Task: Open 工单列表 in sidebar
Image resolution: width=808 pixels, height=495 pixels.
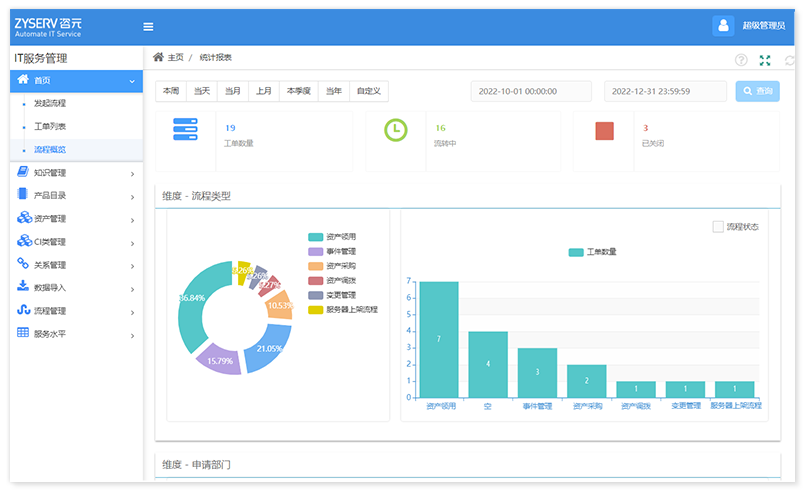Action: click(x=50, y=126)
